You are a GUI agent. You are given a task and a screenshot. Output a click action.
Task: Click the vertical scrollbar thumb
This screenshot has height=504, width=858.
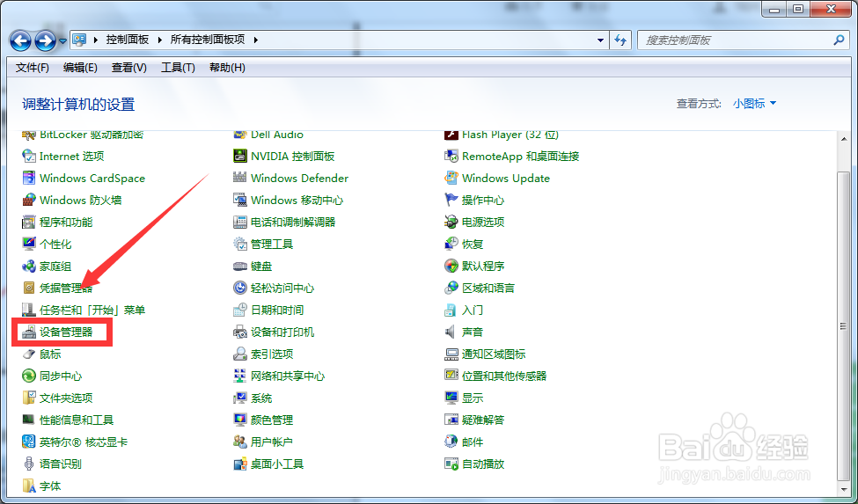844,326
